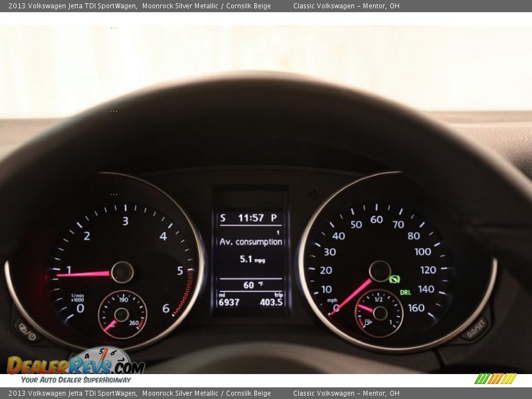Click the 60 °F outside temperature reading

click(252, 285)
